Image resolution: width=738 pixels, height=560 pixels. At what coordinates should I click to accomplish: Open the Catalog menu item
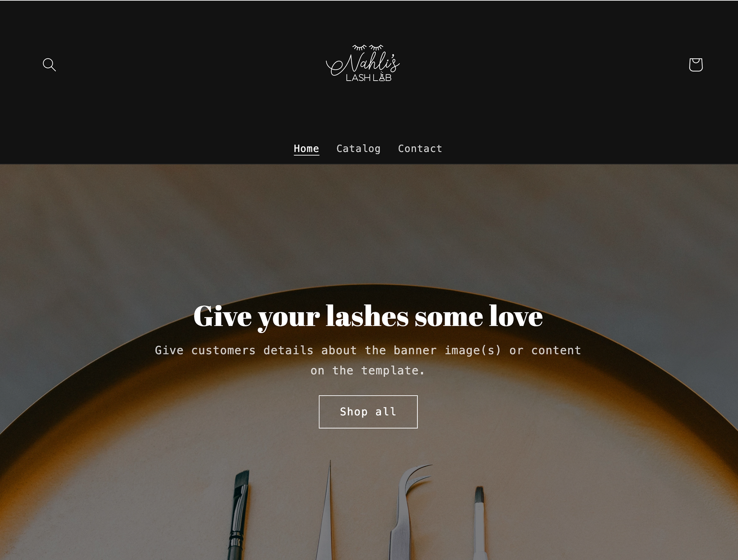tap(358, 149)
